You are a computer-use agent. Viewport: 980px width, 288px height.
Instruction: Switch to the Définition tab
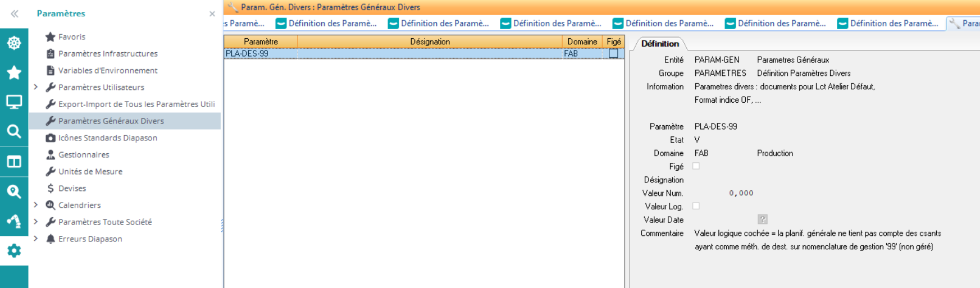click(660, 43)
